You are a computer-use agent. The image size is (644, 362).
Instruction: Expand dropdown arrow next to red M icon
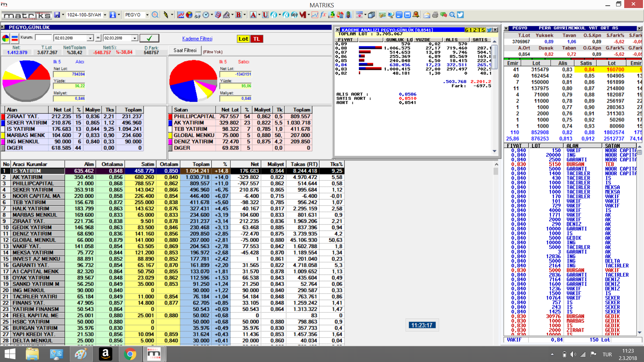pyautogui.click(x=309, y=15)
